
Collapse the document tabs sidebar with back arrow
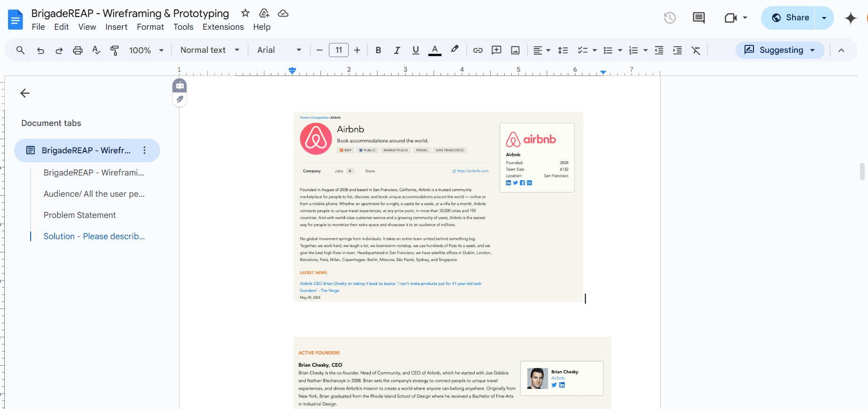click(25, 93)
